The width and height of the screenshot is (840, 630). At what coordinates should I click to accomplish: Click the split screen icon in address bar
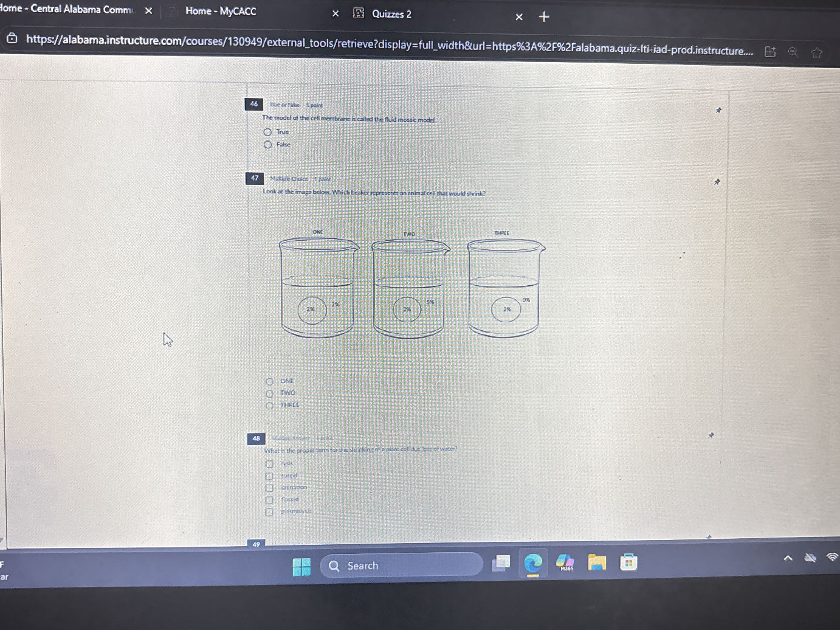(x=769, y=52)
